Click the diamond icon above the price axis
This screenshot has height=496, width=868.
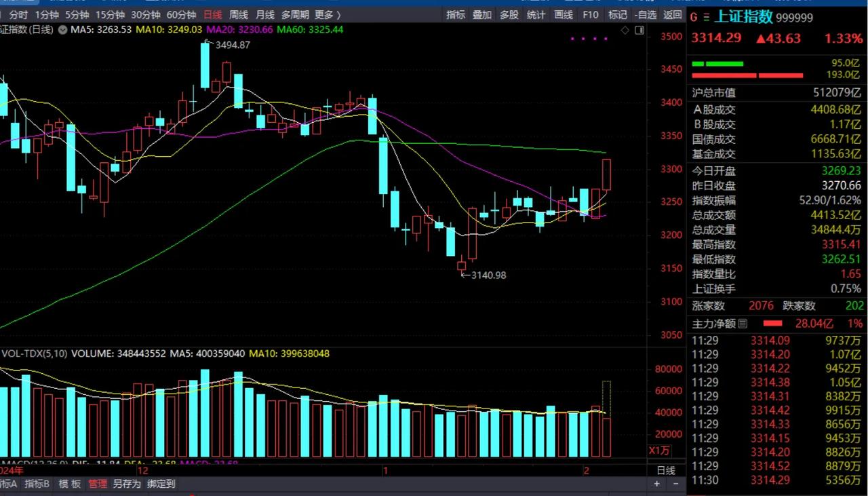[x=625, y=30]
